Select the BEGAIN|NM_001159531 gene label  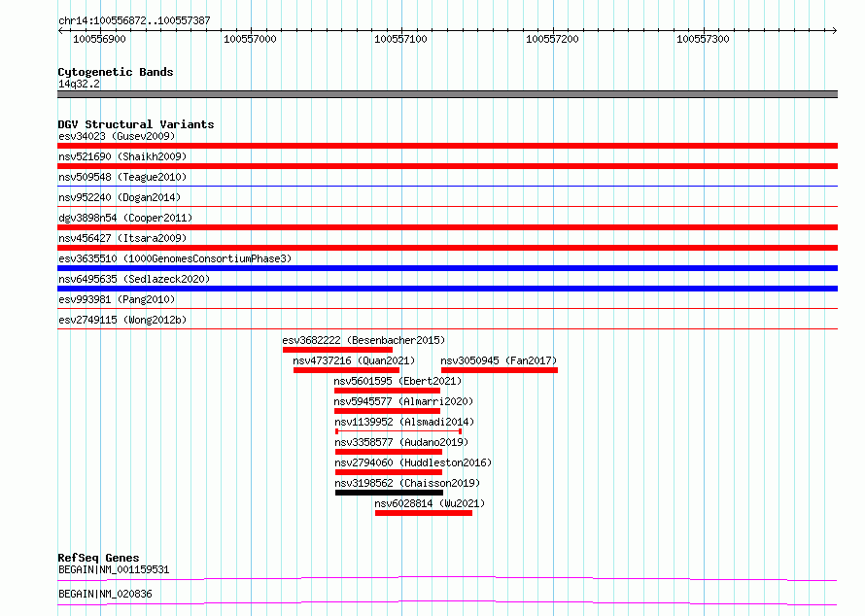[114, 569]
